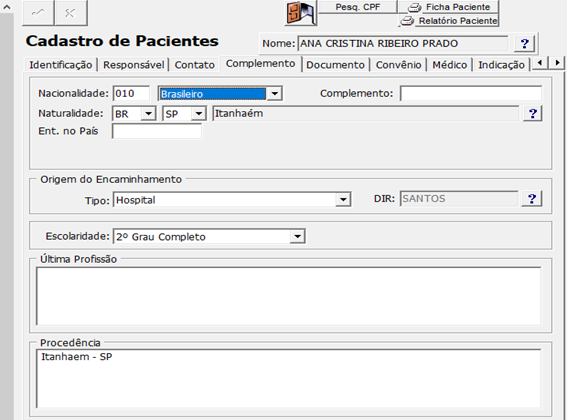Open patient name search help button
The image size is (567, 420).
click(524, 43)
